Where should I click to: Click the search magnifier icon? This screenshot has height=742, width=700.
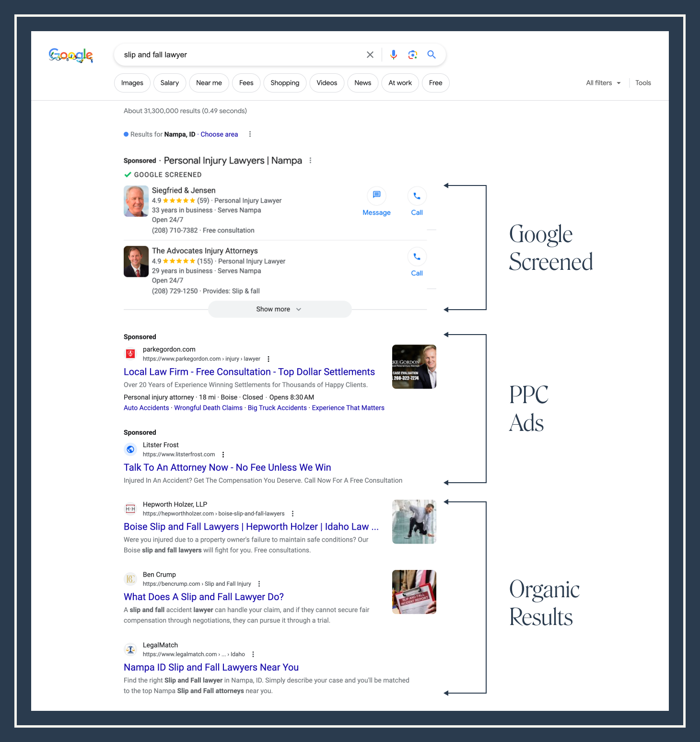coord(431,54)
